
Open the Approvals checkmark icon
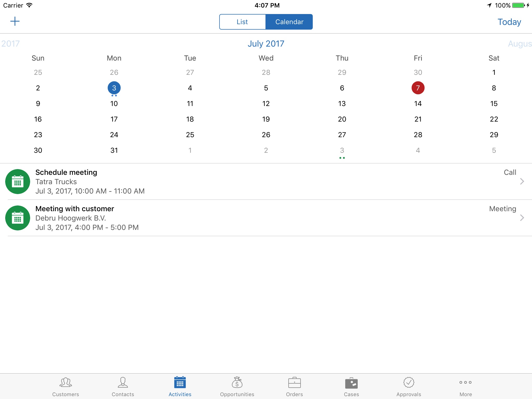click(409, 382)
